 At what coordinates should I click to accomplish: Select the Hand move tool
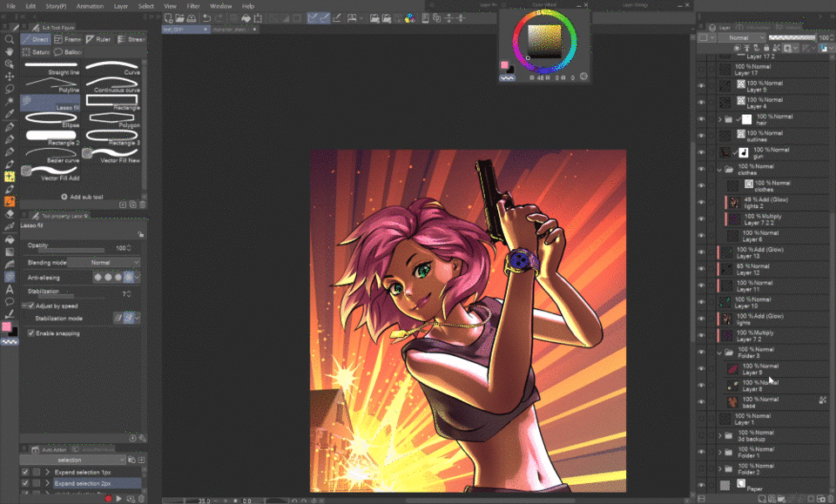(x=10, y=52)
